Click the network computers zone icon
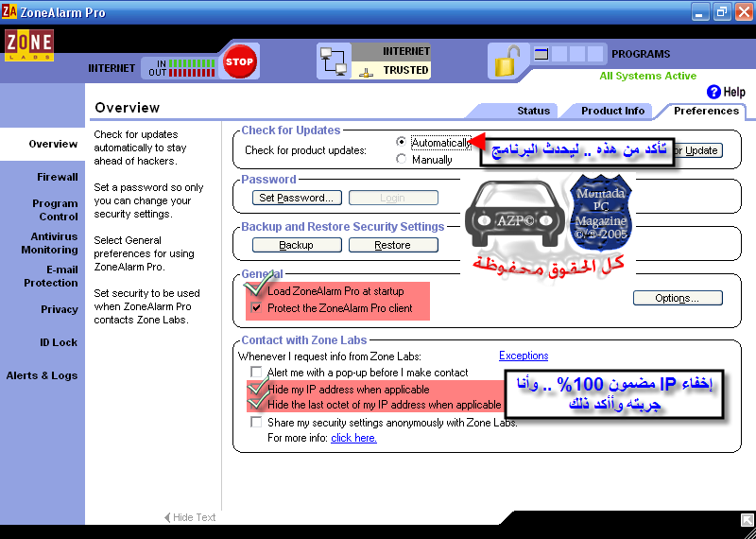The height and width of the screenshot is (539, 756). tap(334, 61)
